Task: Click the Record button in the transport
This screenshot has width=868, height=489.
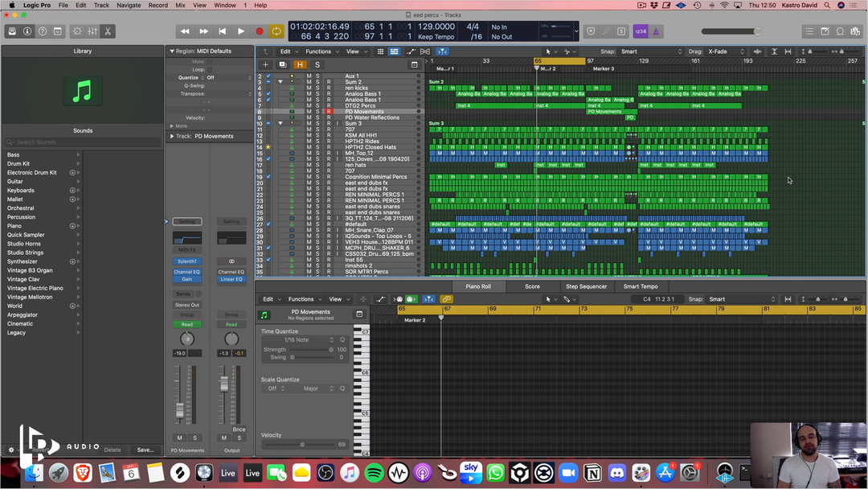Action: coord(259,31)
